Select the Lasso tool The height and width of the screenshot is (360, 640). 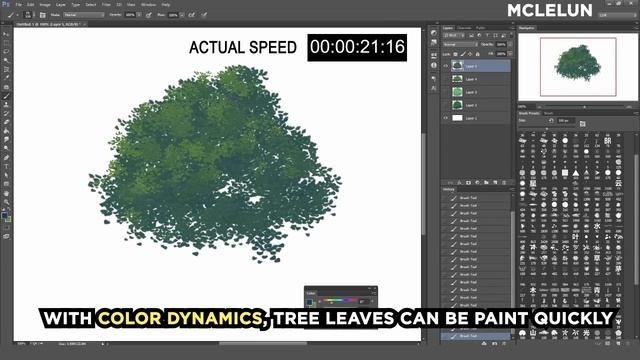click(x=6, y=52)
